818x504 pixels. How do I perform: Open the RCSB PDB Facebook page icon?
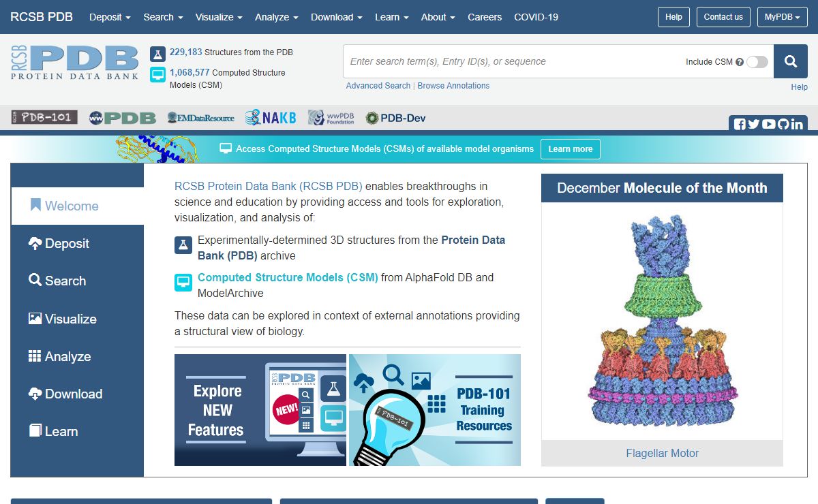(x=740, y=125)
